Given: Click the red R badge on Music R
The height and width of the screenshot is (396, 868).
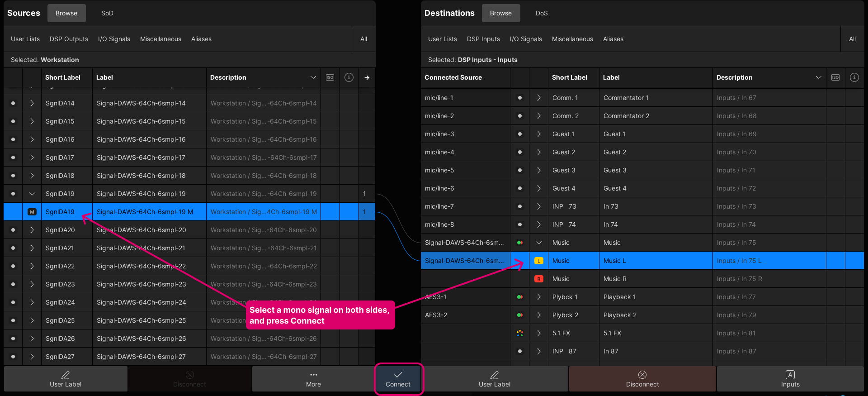Looking at the screenshot, I should (539, 279).
